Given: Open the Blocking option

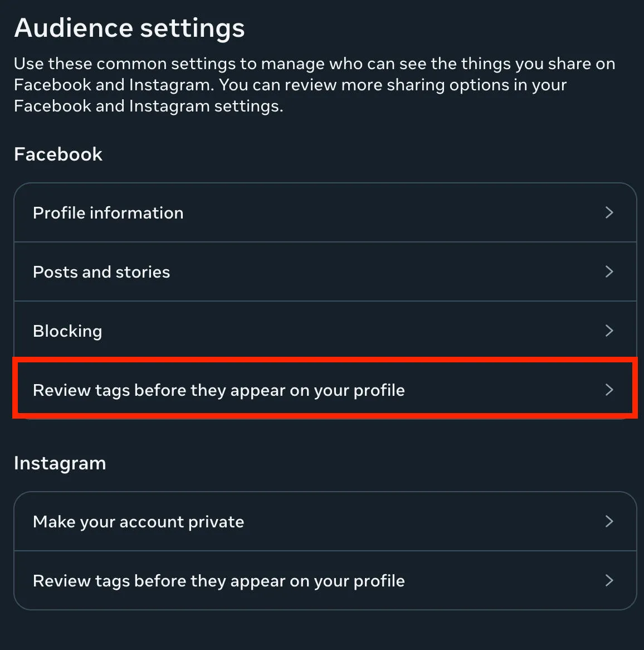Looking at the screenshot, I should click(325, 331).
